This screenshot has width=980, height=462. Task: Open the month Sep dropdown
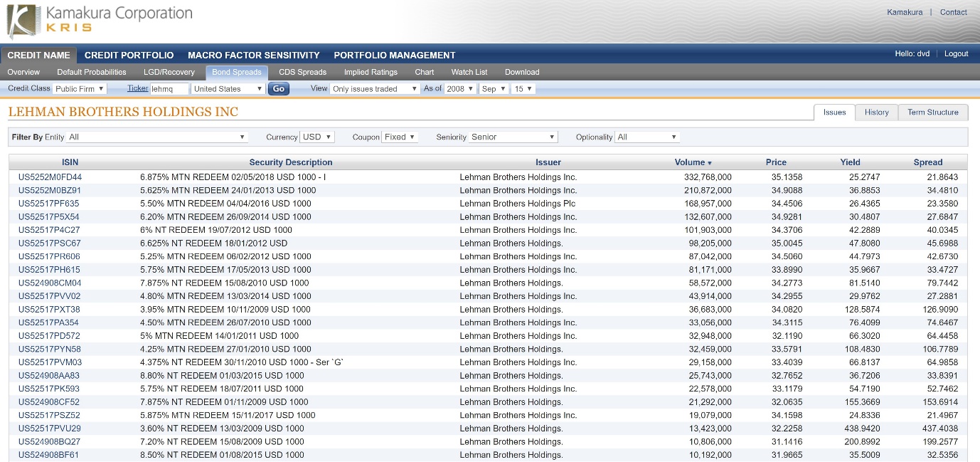tap(494, 89)
